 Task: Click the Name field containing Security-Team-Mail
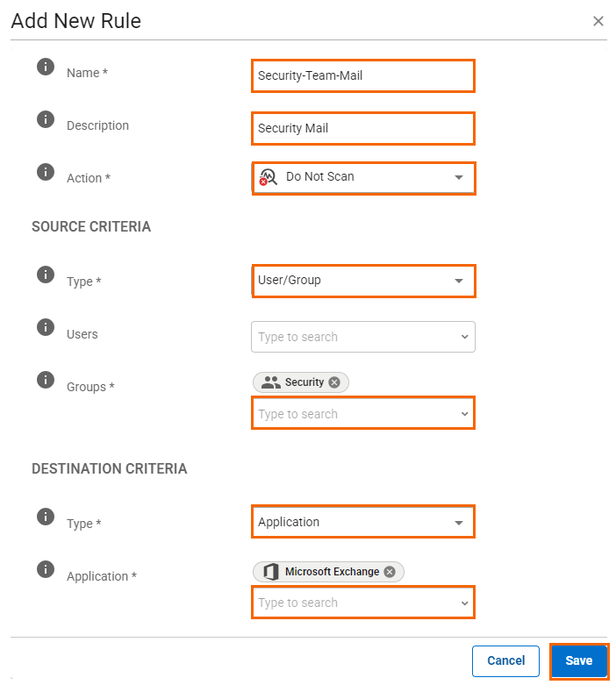tap(363, 76)
